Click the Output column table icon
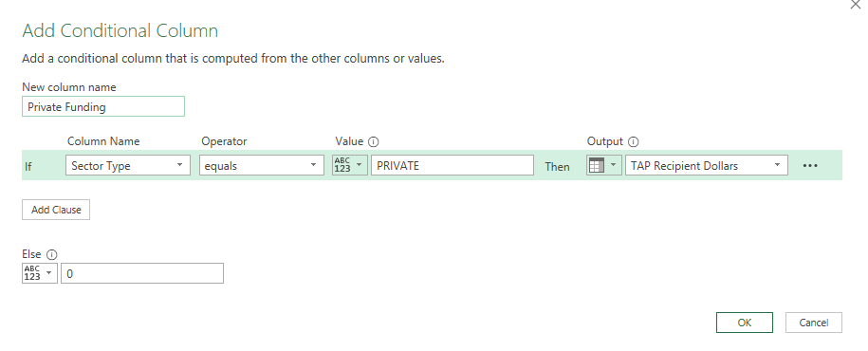Screen dimensions: 868x351 [x=597, y=165]
